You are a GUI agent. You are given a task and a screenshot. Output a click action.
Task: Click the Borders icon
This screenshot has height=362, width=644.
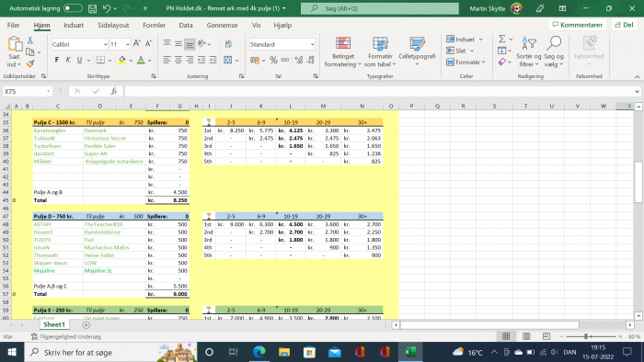pos(100,61)
